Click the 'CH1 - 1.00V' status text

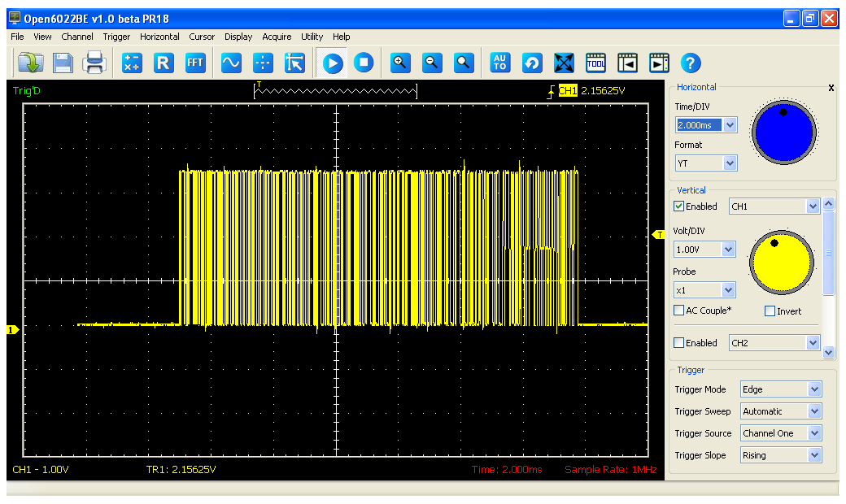pos(41,470)
